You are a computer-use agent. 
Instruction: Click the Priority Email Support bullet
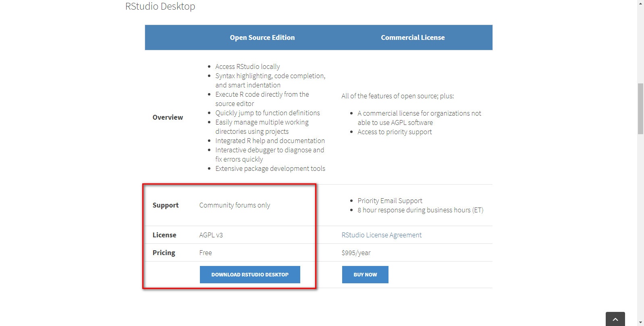pos(390,201)
